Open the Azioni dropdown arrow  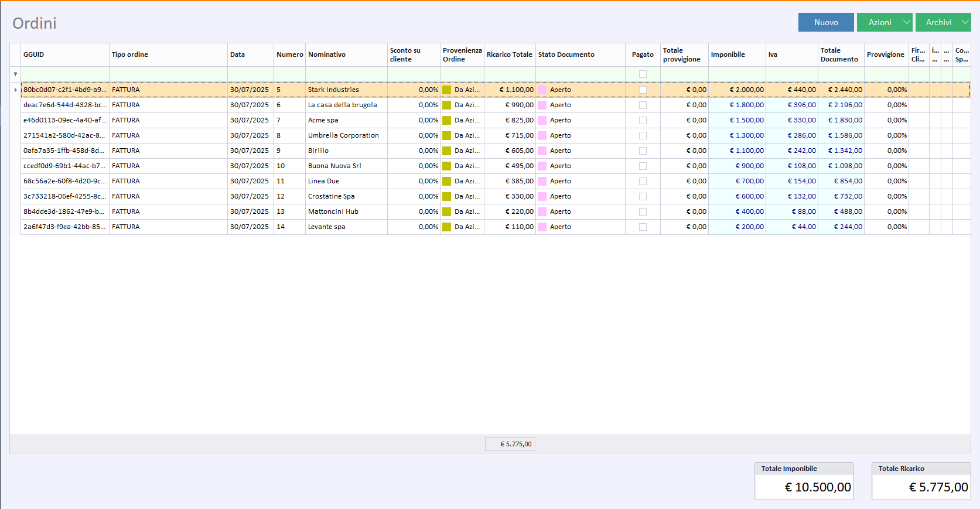(907, 22)
